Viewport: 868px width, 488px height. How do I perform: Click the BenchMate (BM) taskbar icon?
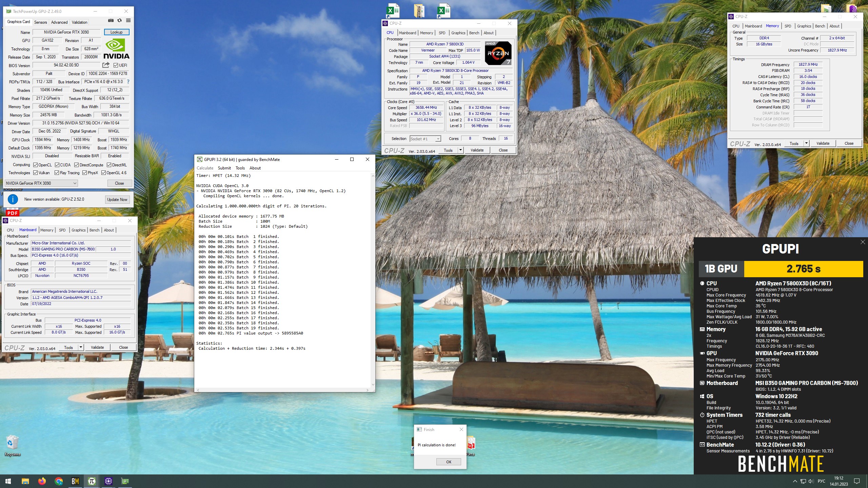pos(75,481)
